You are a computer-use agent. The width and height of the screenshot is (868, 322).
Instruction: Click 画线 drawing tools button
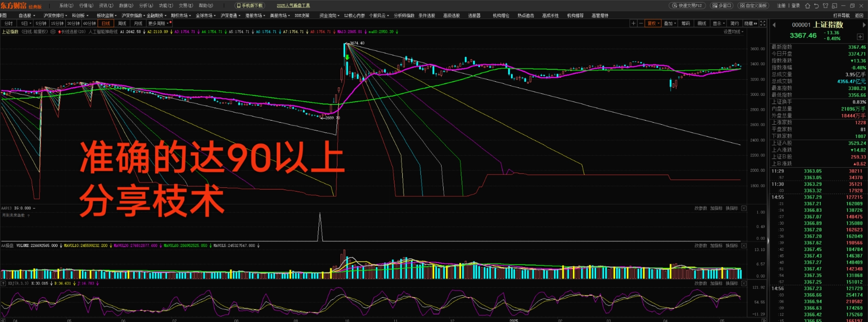702,23
